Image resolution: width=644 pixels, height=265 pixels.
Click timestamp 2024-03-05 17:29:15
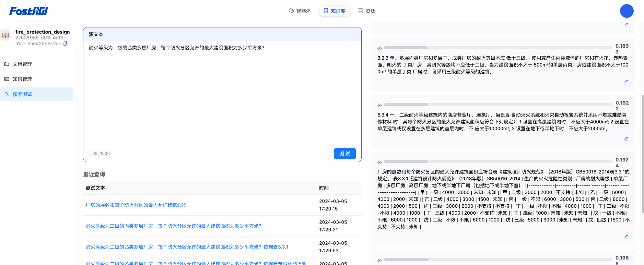[x=333, y=205]
